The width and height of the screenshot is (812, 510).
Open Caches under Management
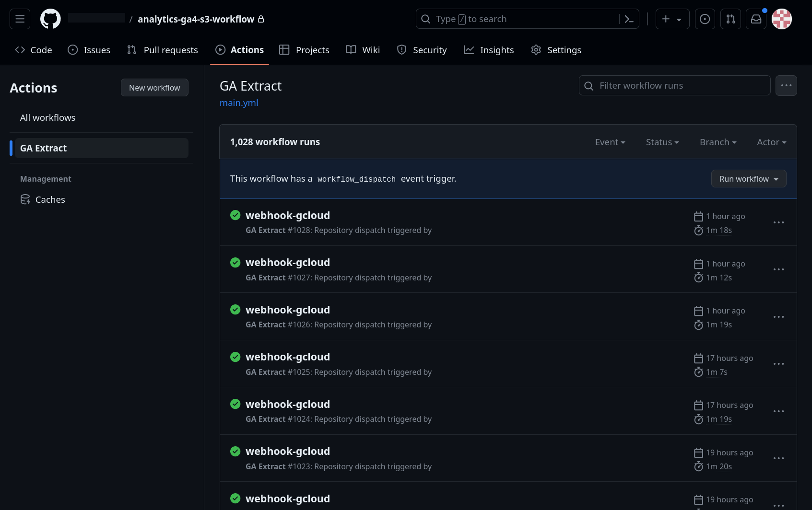[x=102, y=199]
